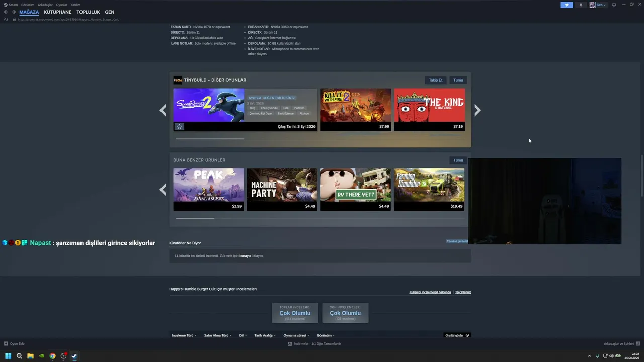The height and width of the screenshot is (362, 644).
Task: Click the store URL address field
Action: (68, 19)
